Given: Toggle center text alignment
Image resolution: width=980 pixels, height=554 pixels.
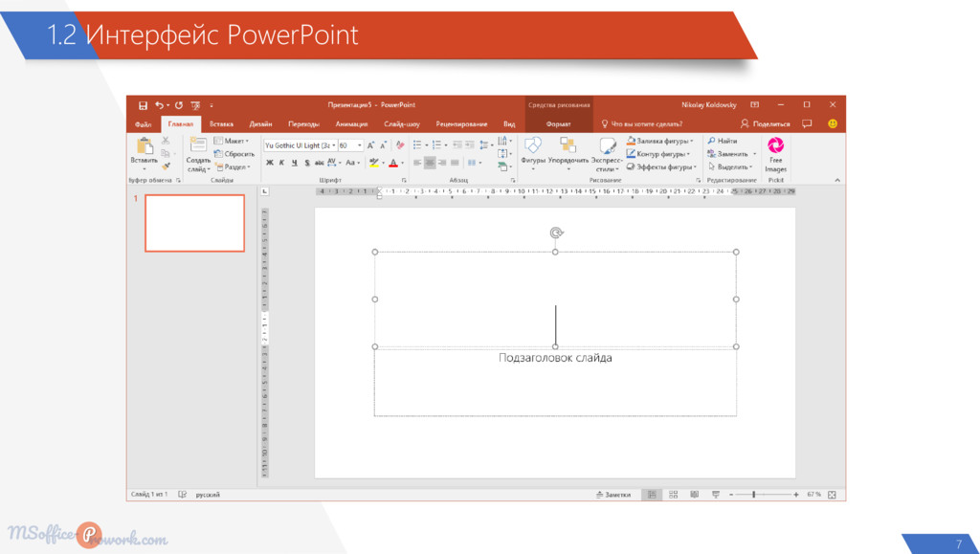Looking at the screenshot, I should (430, 163).
